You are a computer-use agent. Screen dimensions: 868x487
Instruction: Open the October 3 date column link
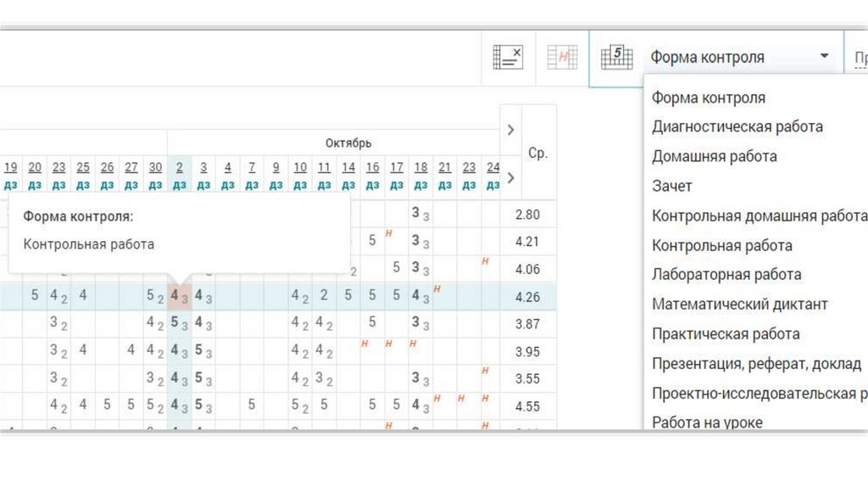(x=203, y=168)
